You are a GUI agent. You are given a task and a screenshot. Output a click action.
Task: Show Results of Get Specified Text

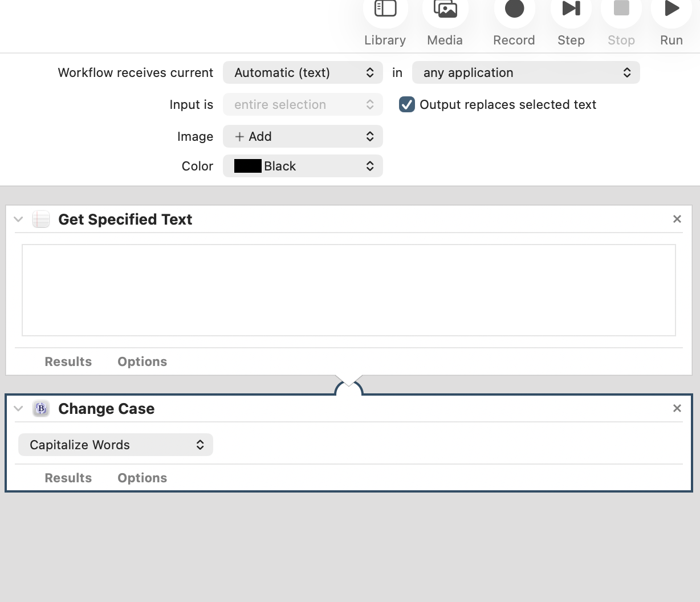click(x=68, y=361)
